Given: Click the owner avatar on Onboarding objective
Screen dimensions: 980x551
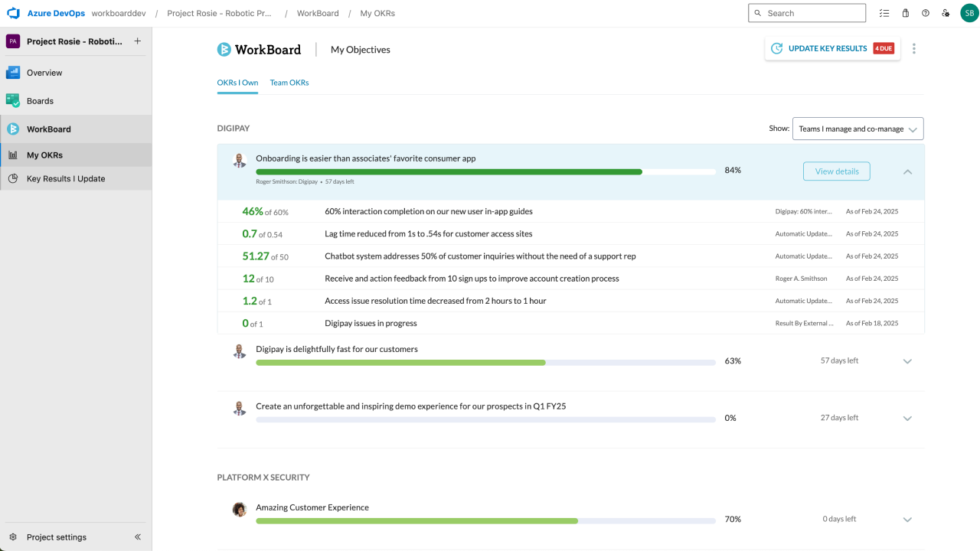Looking at the screenshot, I should tap(240, 161).
